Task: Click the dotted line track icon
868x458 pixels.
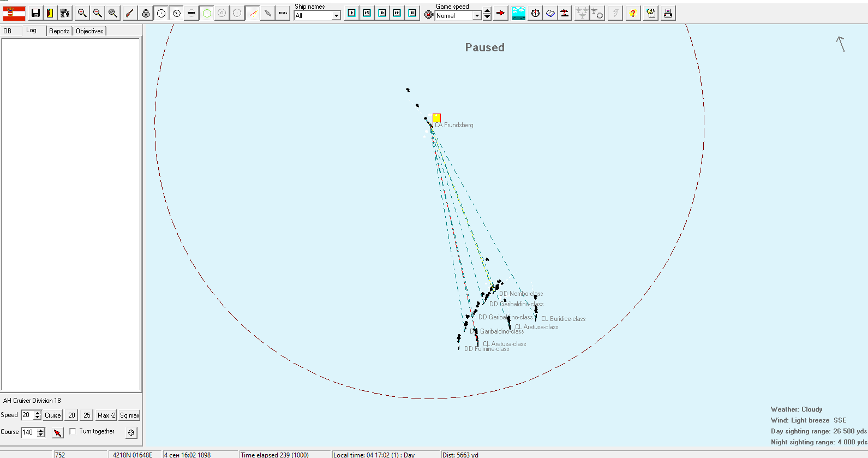Action: tap(283, 13)
